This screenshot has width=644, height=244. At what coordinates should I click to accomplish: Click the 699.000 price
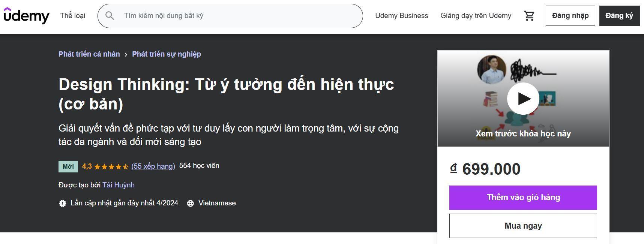(x=485, y=169)
